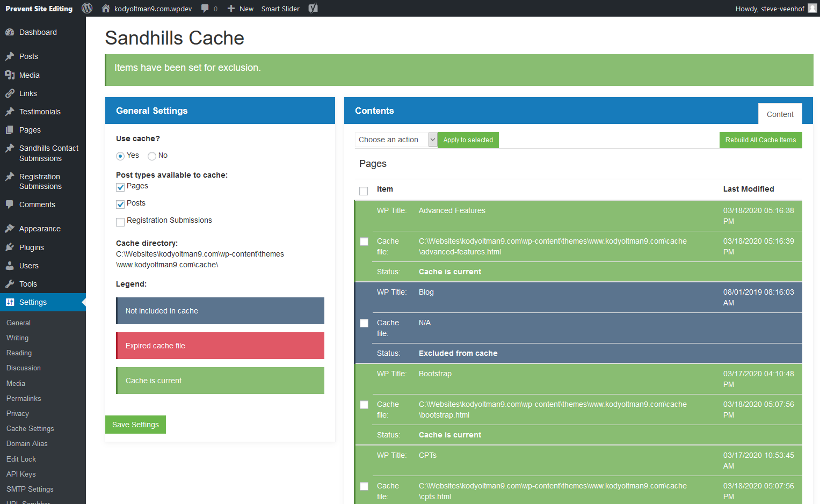Click the Tools wrench icon in sidebar
Viewport: 820px width, 504px height.
[10, 284]
